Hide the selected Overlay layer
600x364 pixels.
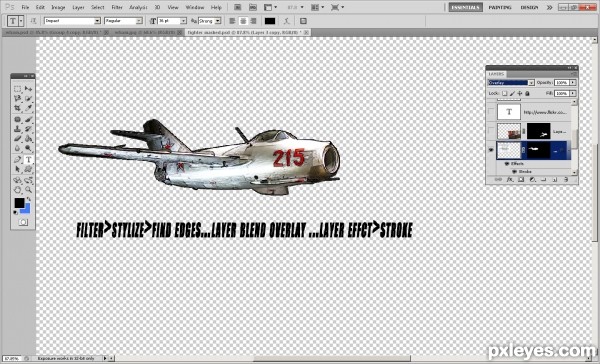[x=491, y=150]
